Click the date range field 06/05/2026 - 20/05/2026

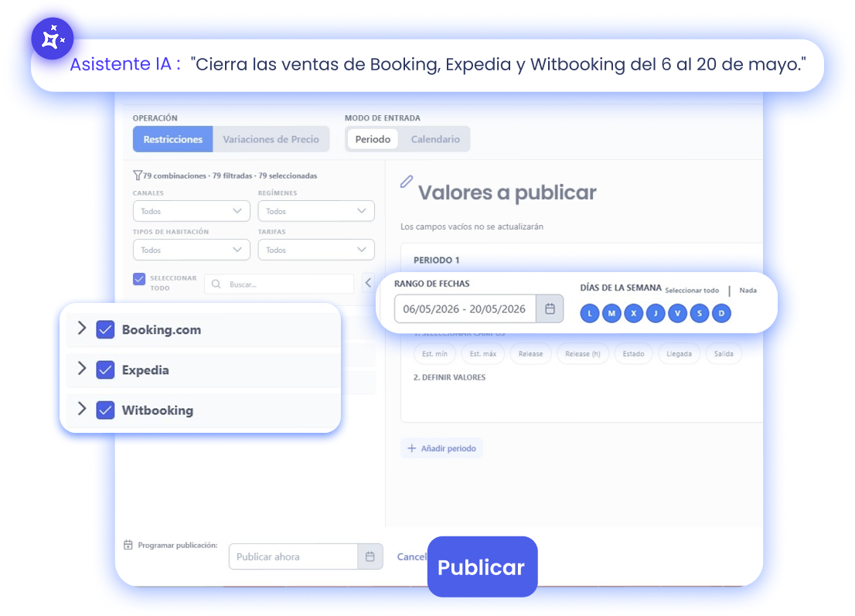[x=465, y=308]
